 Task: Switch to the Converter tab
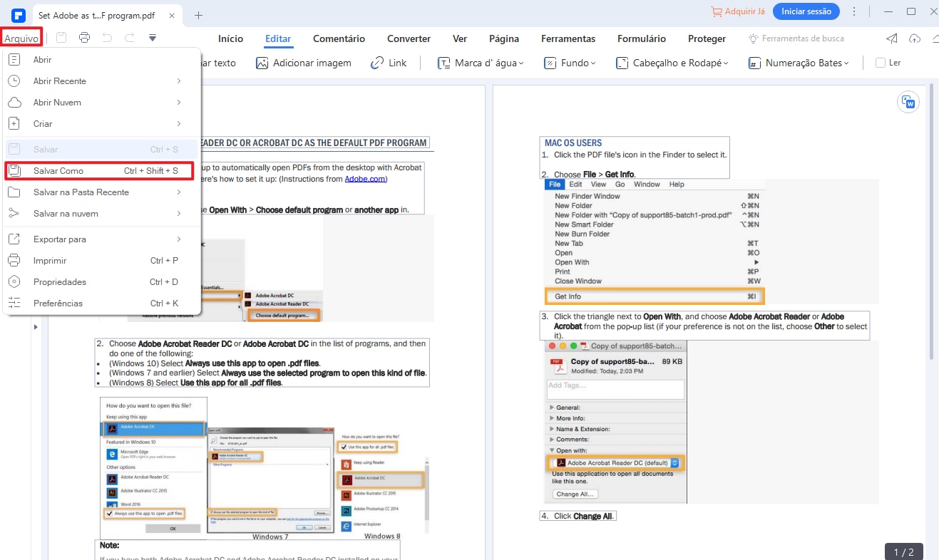tap(409, 39)
